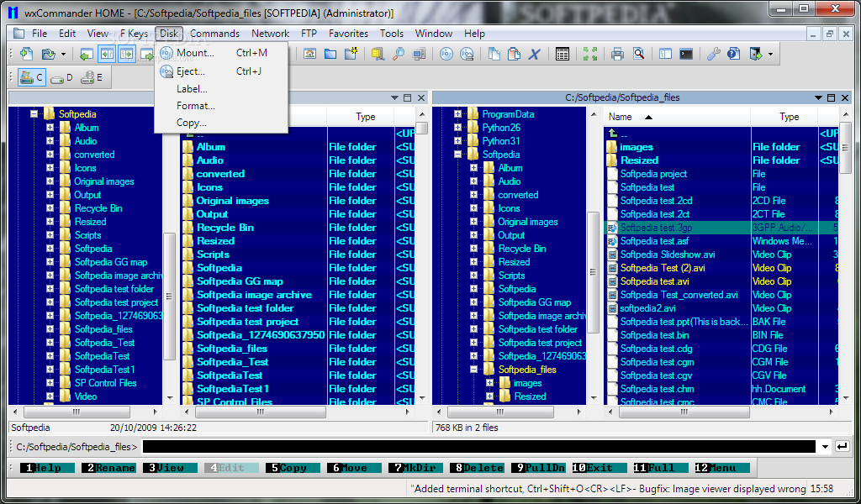Click the panel layout toolbar icon
This screenshot has width=861, height=504.
pyautogui.click(x=666, y=54)
